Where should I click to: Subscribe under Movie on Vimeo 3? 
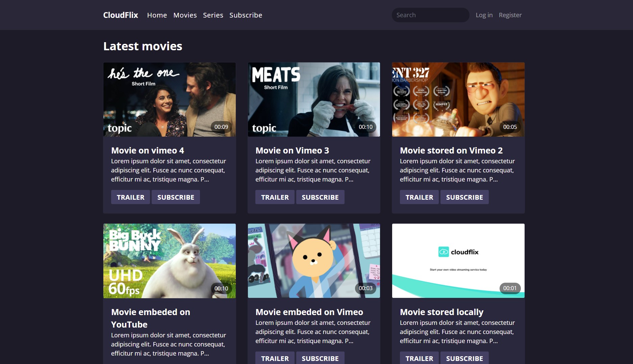(320, 197)
